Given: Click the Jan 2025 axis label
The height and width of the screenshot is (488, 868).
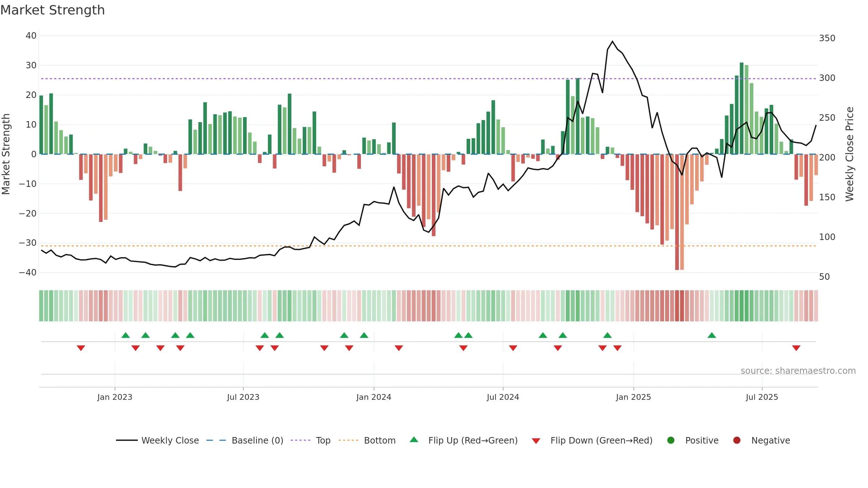Looking at the screenshot, I should tap(633, 397).
